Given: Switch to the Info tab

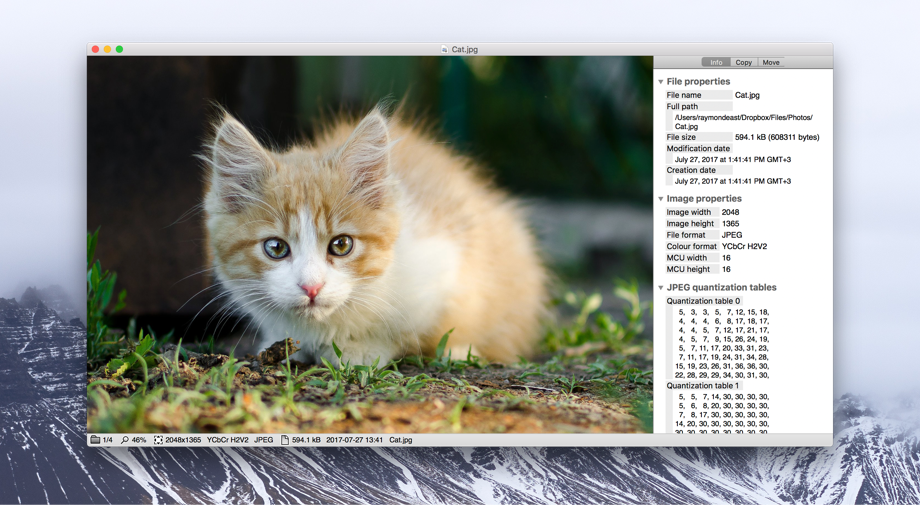Looking at the screenshot, I should point(716,62).
